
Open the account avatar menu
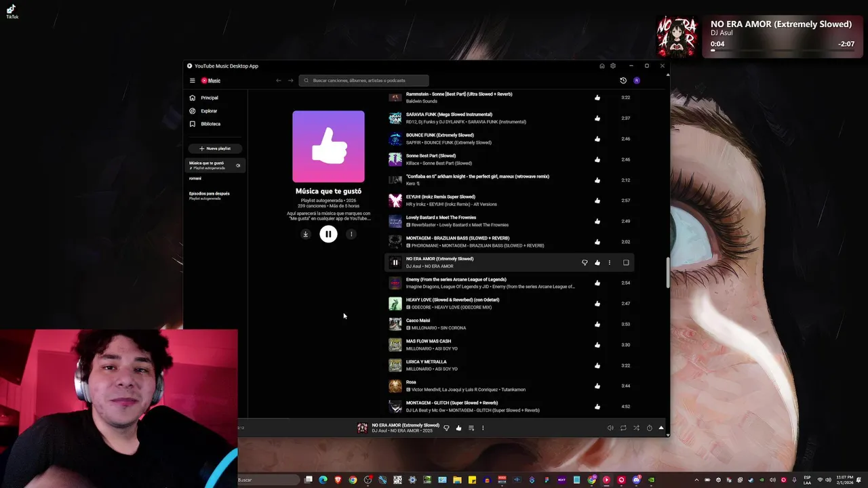[x=636, y=81]
